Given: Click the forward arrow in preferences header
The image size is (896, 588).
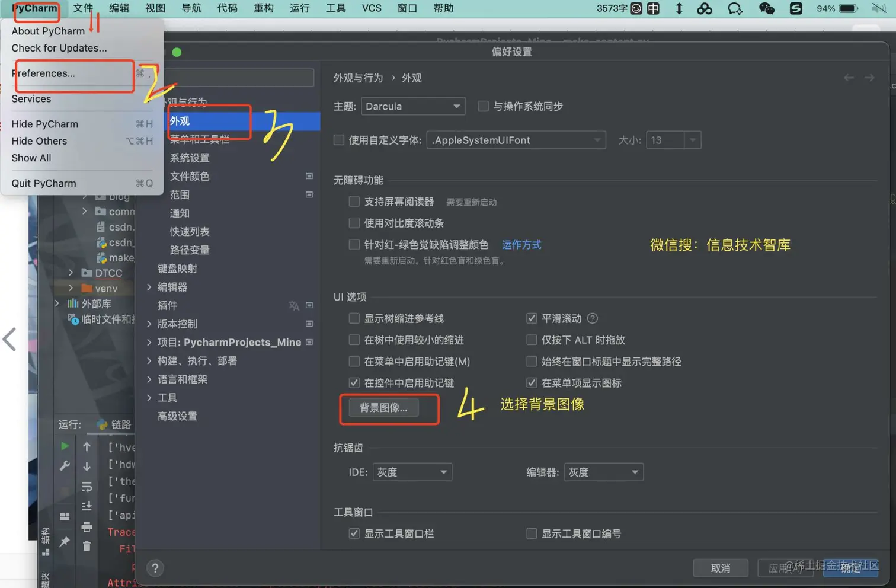Looking at the screenshot, I should pyautogui.click(x=869, y=78).
